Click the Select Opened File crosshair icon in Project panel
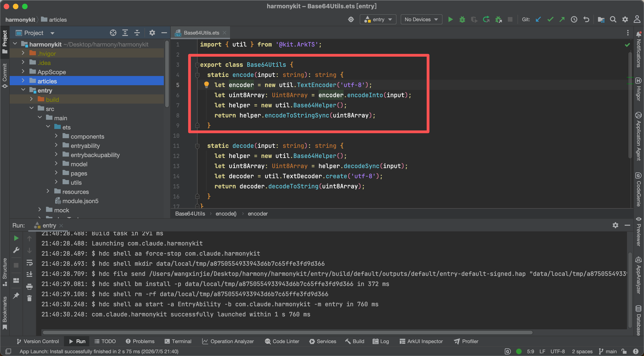The height and width of the screenshot is (356, 644). point(113,33)
